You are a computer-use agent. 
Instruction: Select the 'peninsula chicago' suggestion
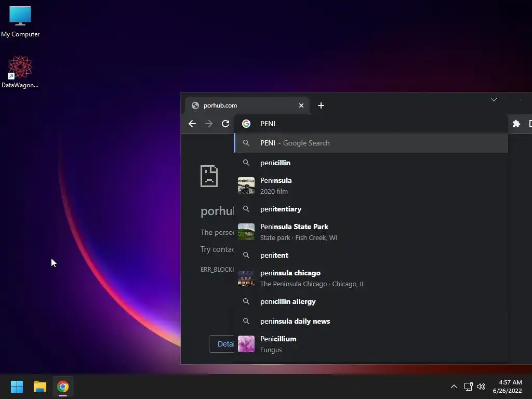coord(371,278)
